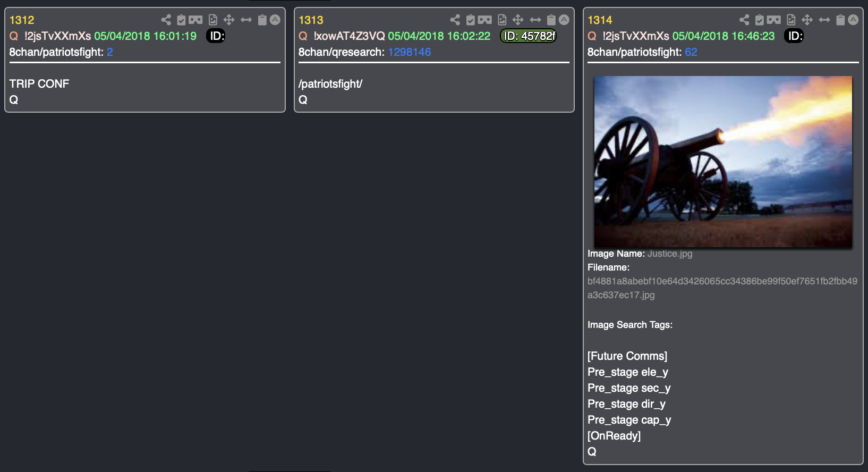This screenshot has width=868, height=472.
Task: Click the long hash filename text
Action: [x=722, y=288]
